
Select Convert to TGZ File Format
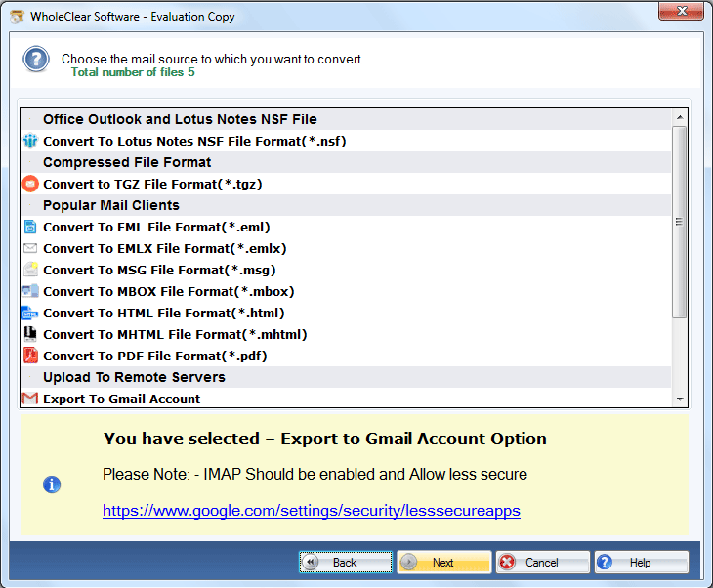coord(346,184)
